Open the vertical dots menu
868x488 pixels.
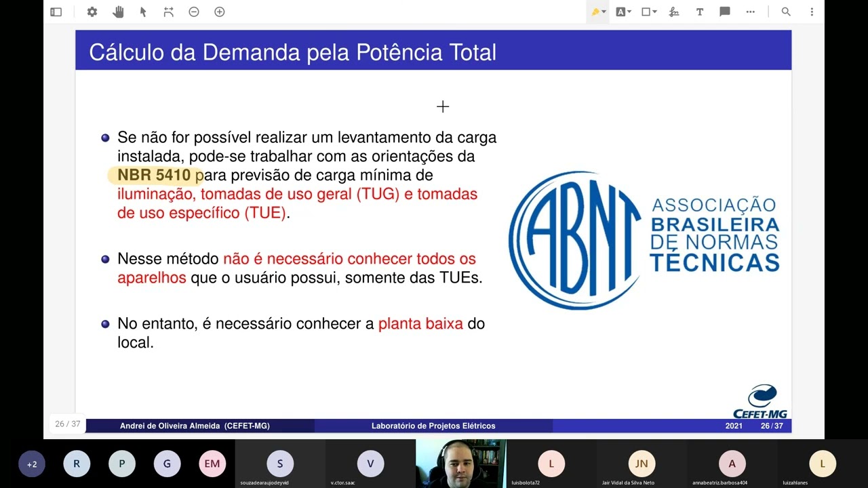[x=812, y=12]
